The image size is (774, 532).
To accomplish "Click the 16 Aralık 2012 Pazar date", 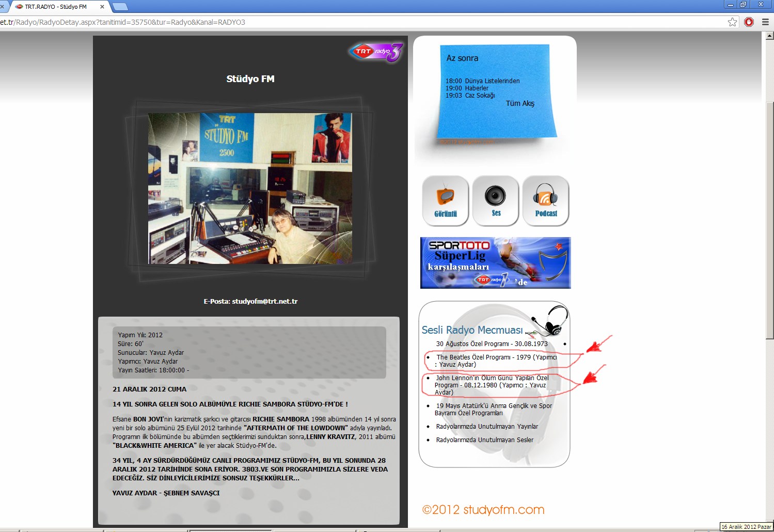I will click(x=746, y=527).
